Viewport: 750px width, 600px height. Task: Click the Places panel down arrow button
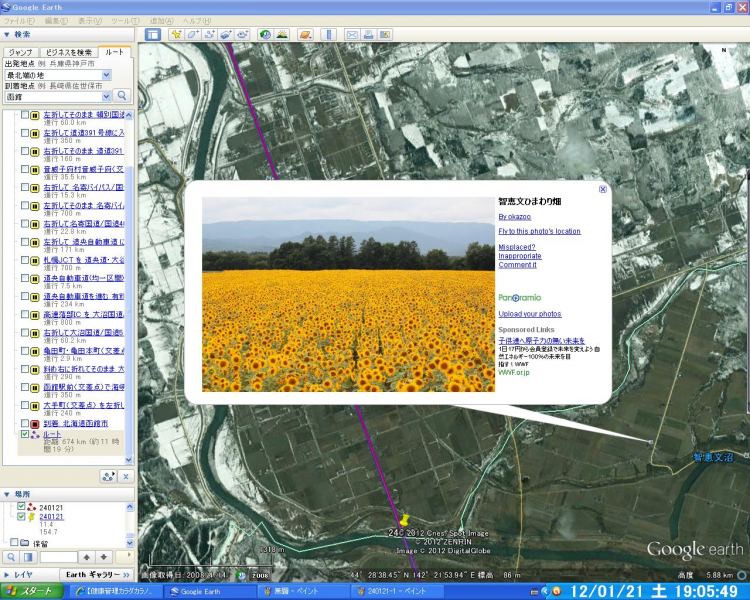coord(104,557)
